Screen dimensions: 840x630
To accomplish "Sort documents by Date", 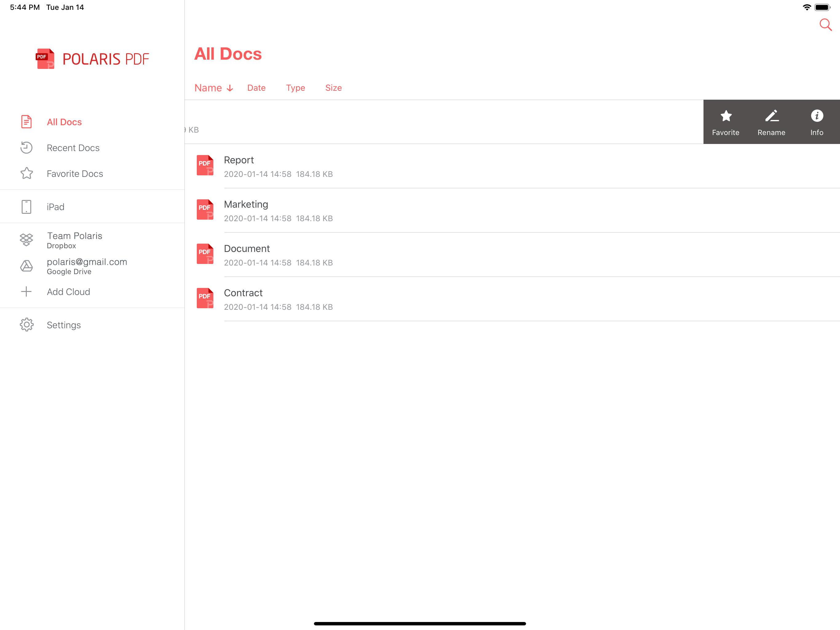I will coord(256,88).
